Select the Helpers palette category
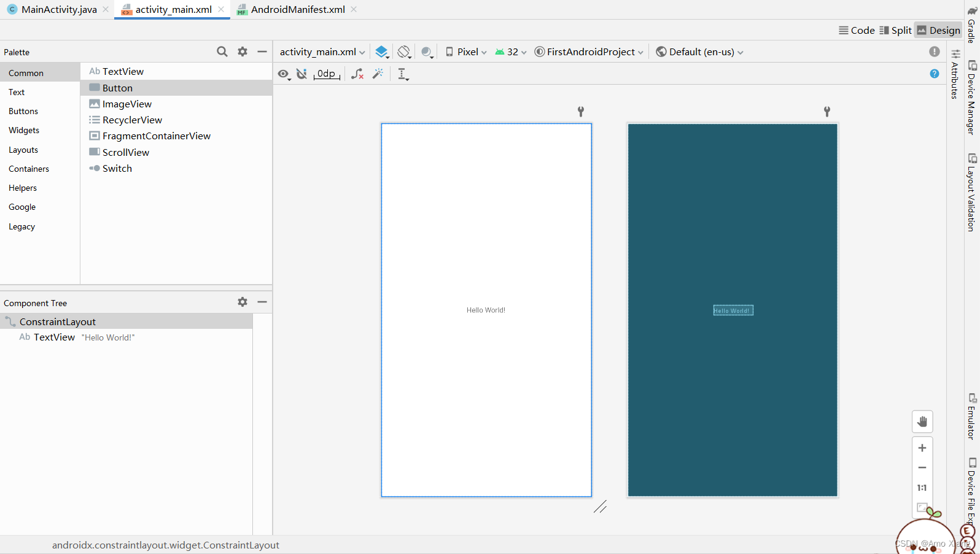Screen dimensions: 980x554 [40, 188]
